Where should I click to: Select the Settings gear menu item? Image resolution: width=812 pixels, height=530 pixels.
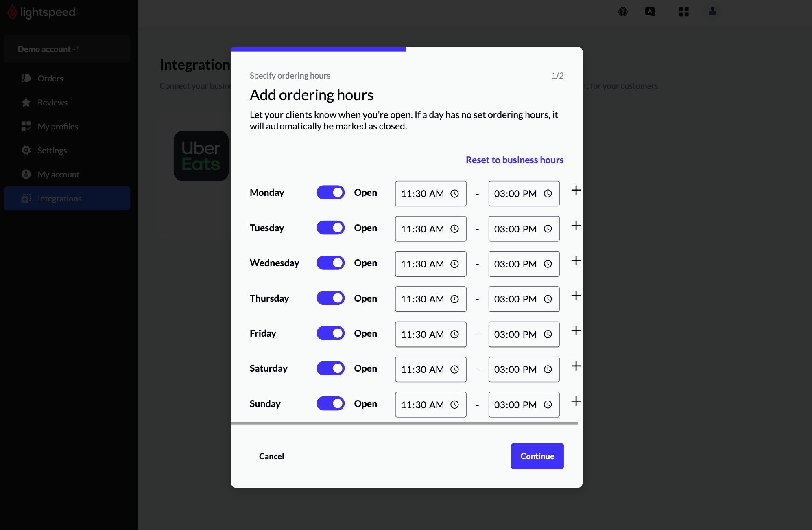[x=52, y=150]
